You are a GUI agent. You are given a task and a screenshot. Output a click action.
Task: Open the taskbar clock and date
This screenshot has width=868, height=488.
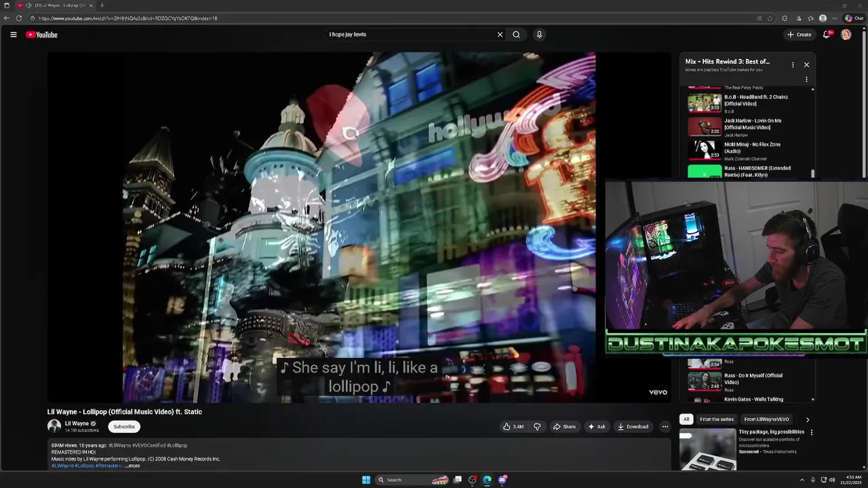[x=851, y=480]
